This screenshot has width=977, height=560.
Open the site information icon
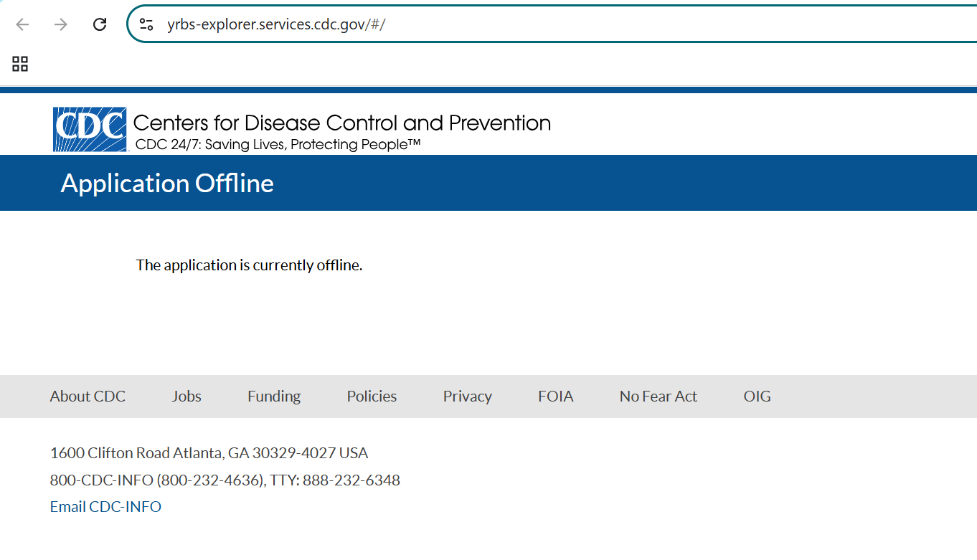tap(146, 24)
